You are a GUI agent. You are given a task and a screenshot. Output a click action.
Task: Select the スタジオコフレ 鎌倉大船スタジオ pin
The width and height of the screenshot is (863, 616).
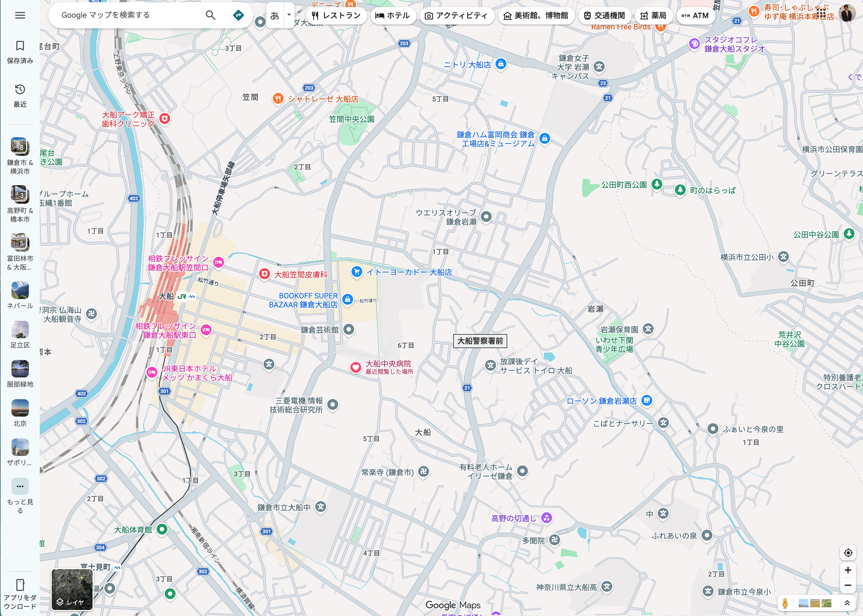point(694,44)
